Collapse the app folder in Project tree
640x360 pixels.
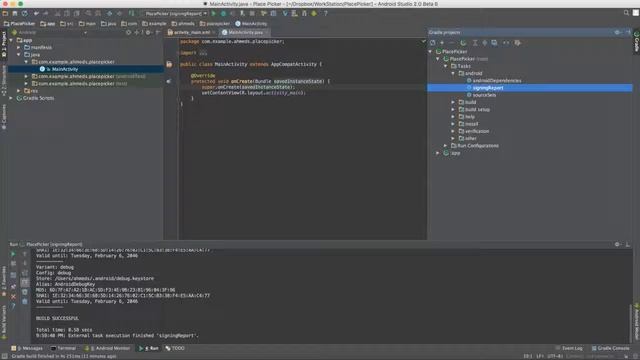11,40
